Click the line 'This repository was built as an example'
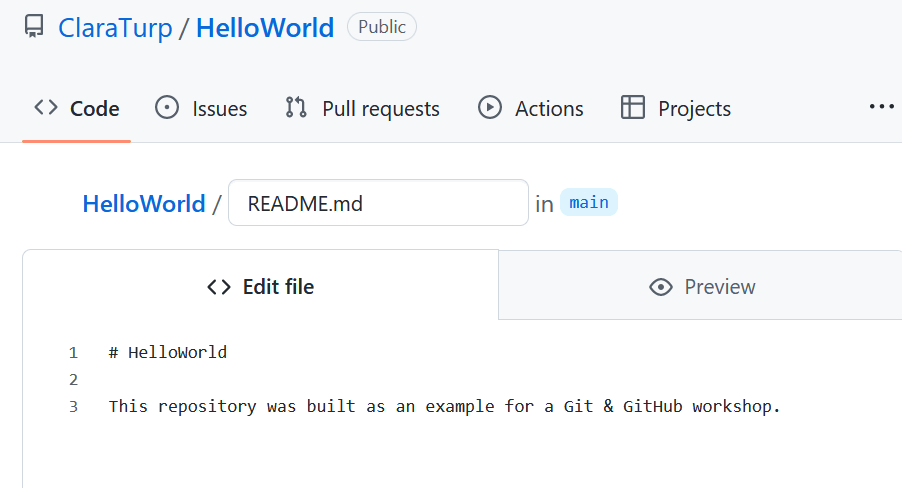This screenshot has width=902, height=488. pos(445,406)
